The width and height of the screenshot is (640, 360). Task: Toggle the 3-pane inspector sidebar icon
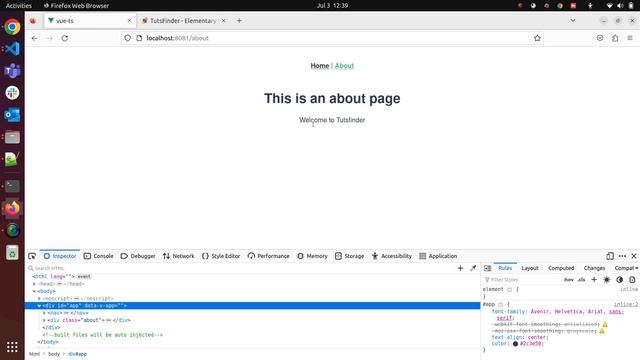487,268
